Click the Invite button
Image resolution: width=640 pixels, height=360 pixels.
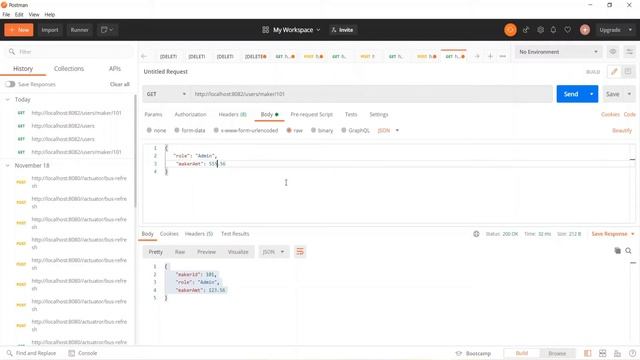pos(343,30)
